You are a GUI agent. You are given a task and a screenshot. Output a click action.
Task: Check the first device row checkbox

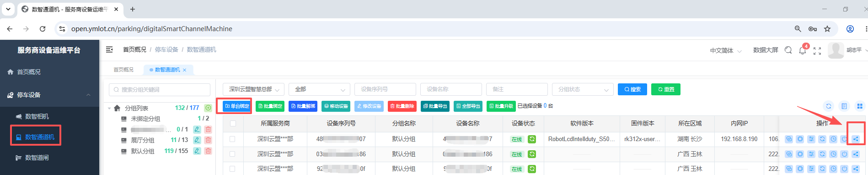click(232, 139)
